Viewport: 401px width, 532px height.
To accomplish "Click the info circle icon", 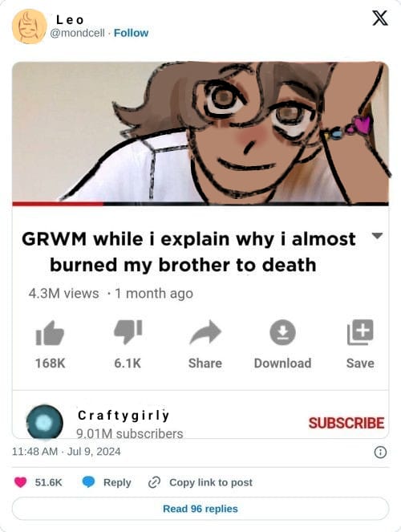I will point(380,453).
